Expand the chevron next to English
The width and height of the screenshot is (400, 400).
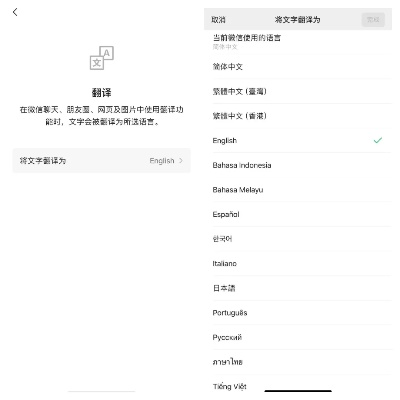pos(181,161)
